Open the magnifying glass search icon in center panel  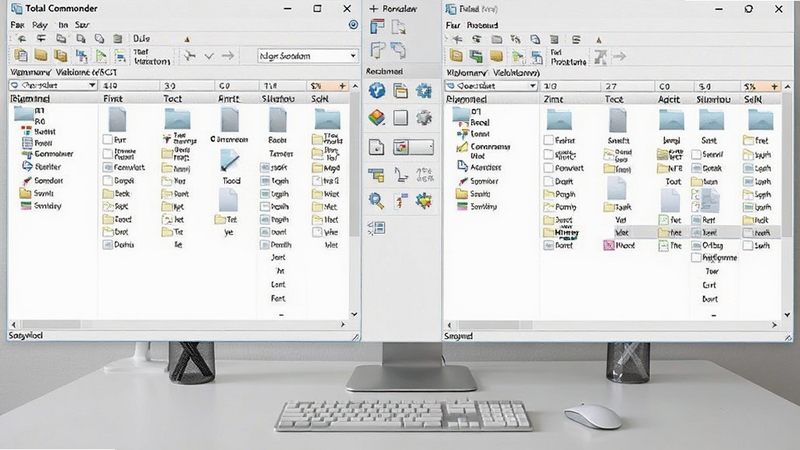click(x=377, y=201)
